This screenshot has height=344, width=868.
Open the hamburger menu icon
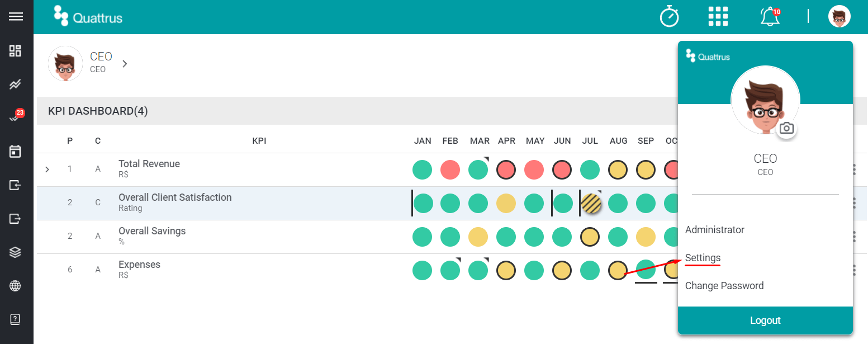[16, 17]
